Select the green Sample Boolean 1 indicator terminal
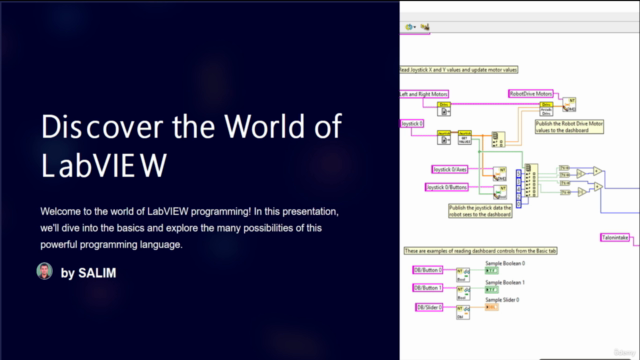This screenshot has height=360, width=640. coord(491,290)
